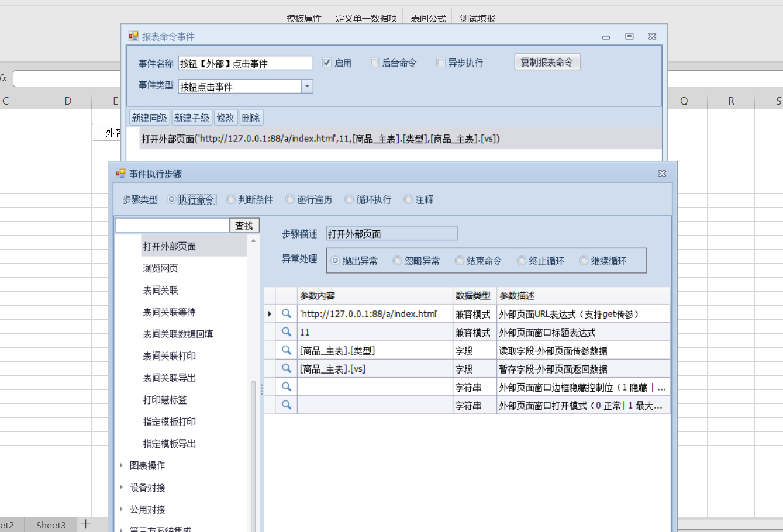This screenshot has width=783, height=532.
Task: Uncheck the 启用 checkbox
Action: (x=327, y=63)
